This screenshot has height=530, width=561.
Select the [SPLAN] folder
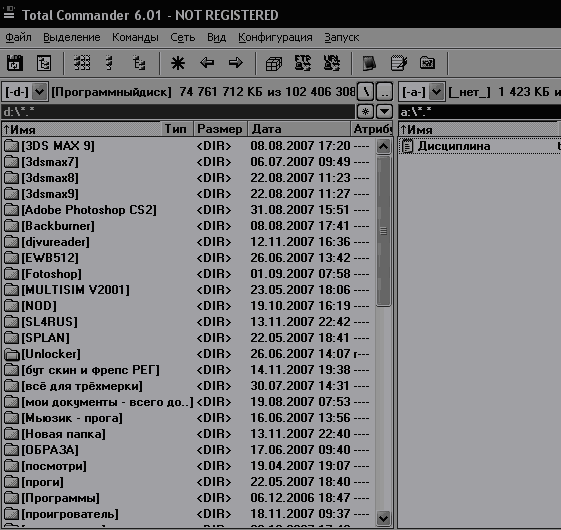click(188, 338)
